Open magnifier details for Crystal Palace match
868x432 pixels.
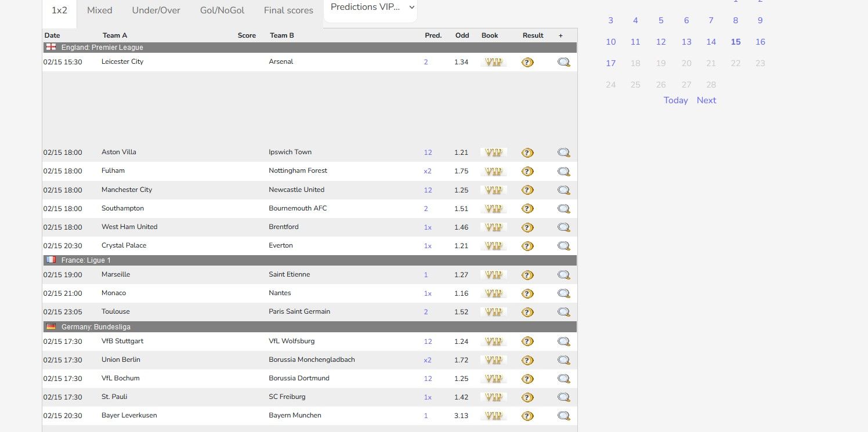click(x=564, y=246)
